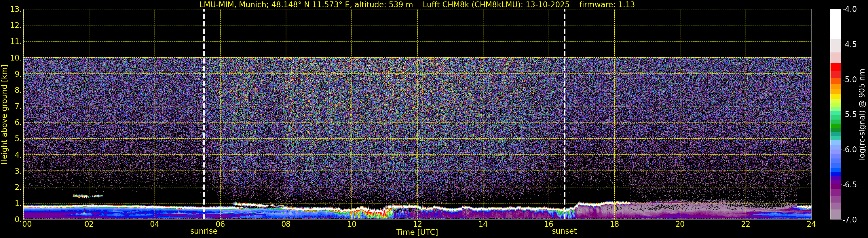Click the time axis tick label '18'
Screen dimensions: 868x238
coord(614,224)
